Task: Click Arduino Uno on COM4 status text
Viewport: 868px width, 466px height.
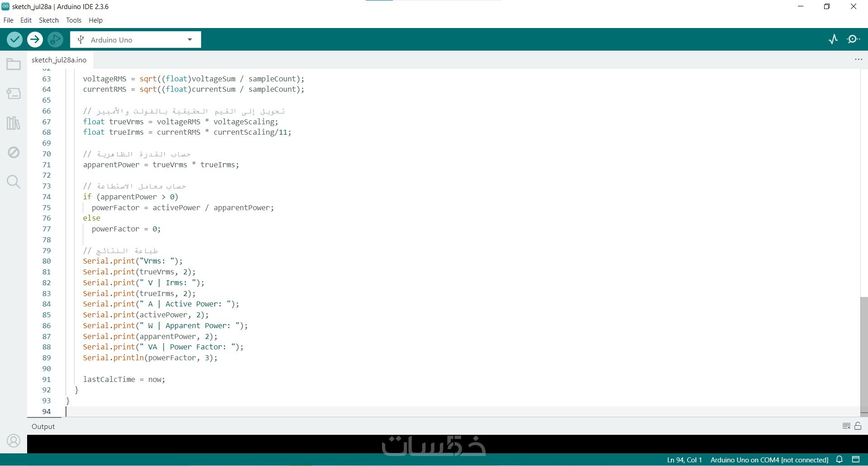Action: [x=769, y=460]
